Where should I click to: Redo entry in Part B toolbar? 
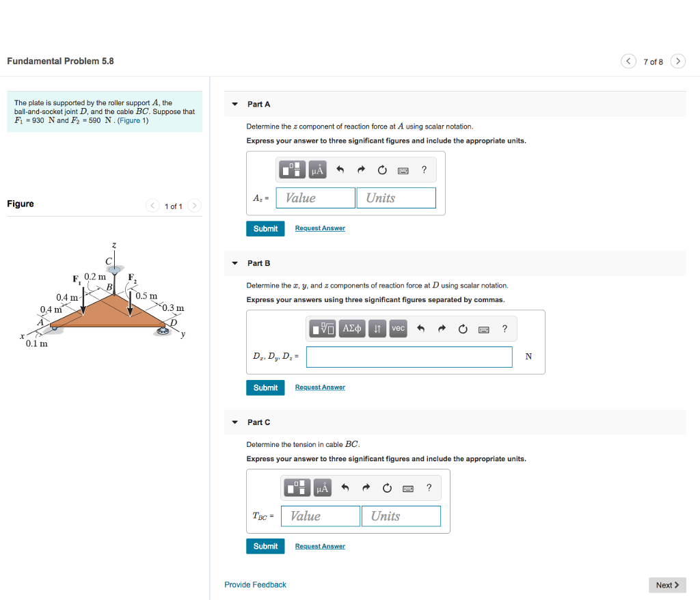click(442, 329)
